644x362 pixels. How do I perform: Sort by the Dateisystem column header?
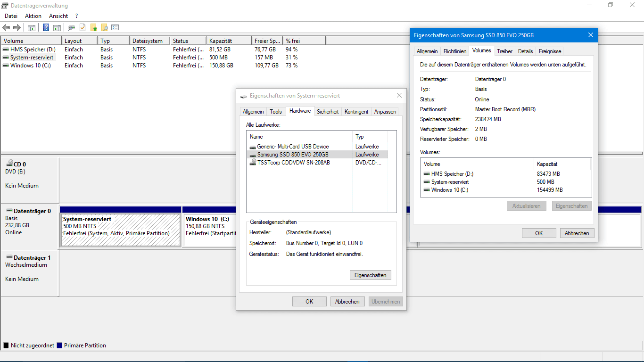(x=149, y=41)
